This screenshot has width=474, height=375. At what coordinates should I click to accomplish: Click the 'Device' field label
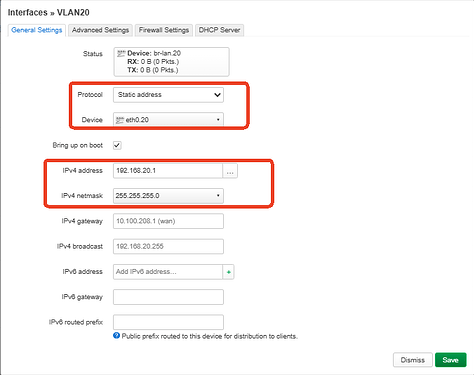coord(92,120)
